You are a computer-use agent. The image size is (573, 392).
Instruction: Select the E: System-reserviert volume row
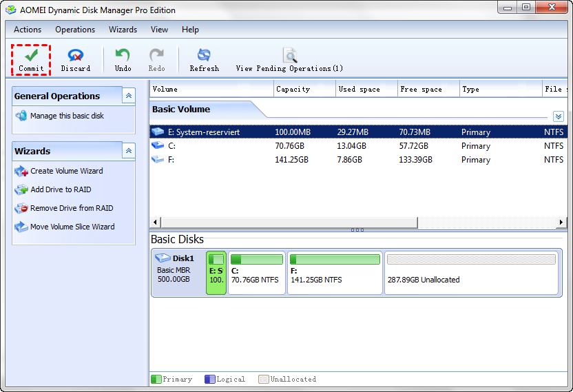coord(358,132)
